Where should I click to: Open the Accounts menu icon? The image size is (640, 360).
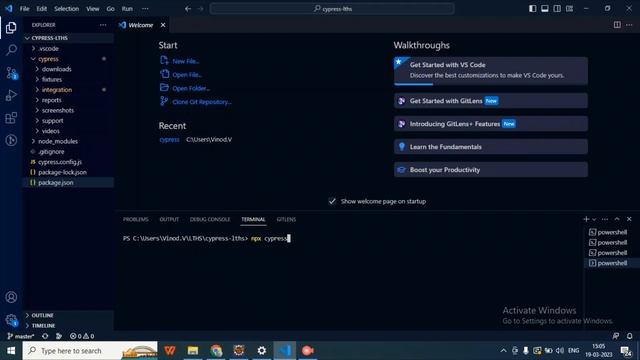click(x=11, y=297)
